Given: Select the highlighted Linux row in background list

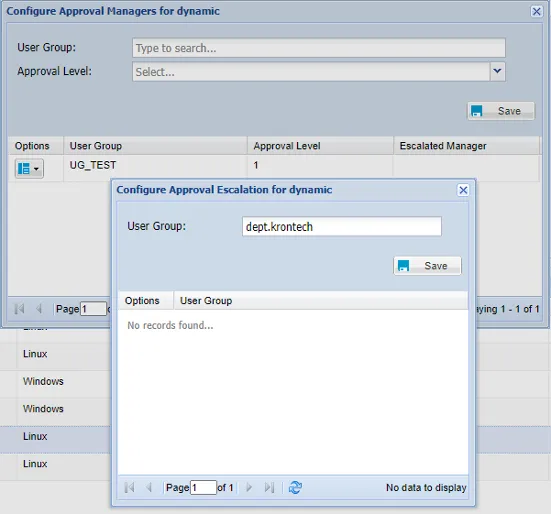Looking at the screenshot, I should point(35,437).
